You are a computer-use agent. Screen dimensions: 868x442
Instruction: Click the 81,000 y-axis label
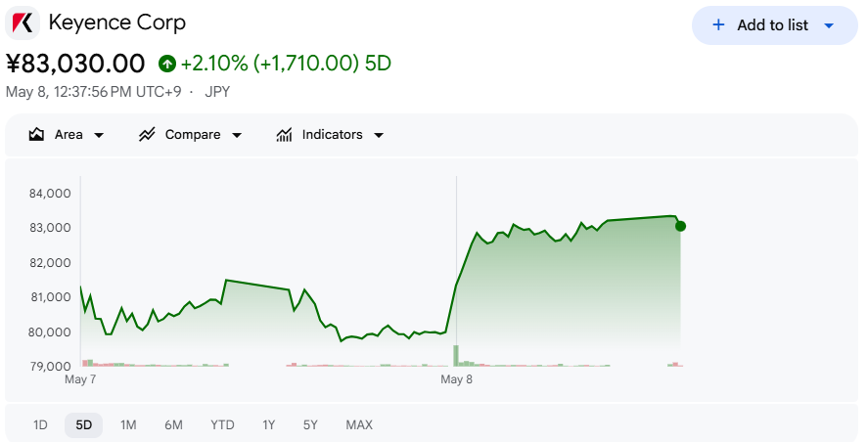50,297
